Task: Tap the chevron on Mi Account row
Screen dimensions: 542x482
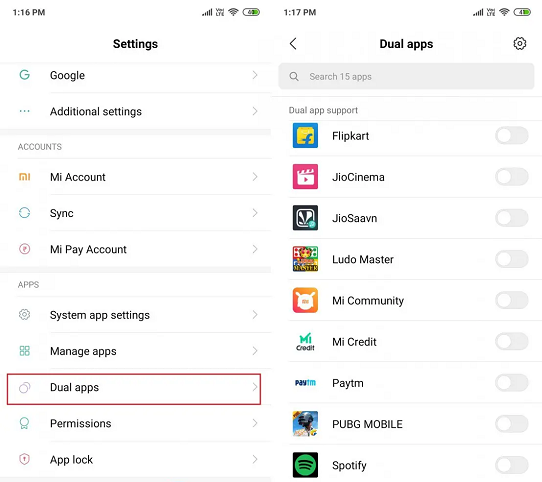Action: pos(255,177)
